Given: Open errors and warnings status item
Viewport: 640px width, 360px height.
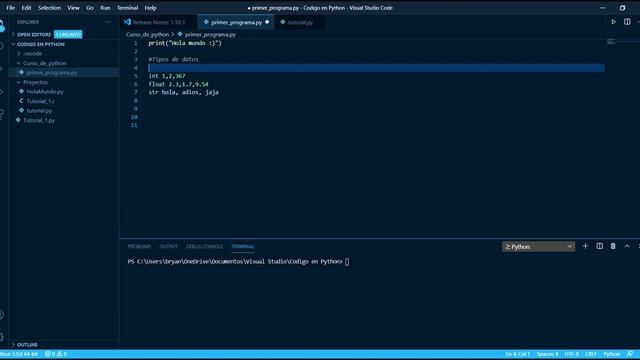Looking at the screenshot, I should point(56,354).
